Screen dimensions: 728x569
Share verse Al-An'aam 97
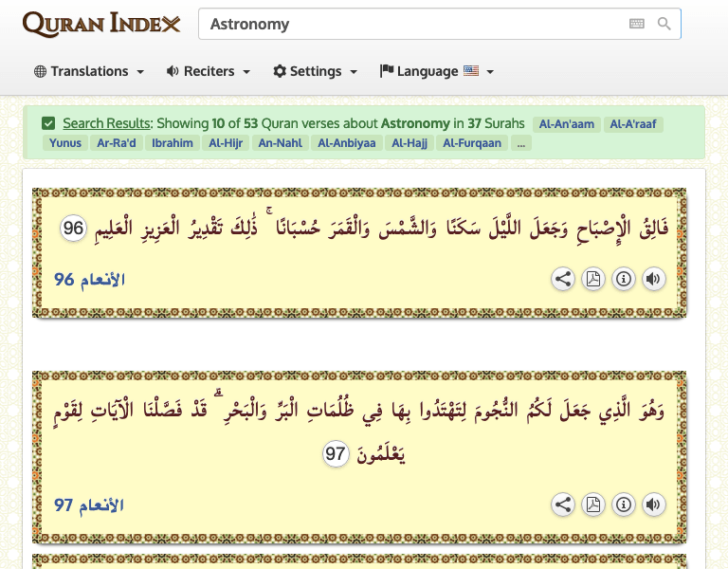(x=563, y=505)
